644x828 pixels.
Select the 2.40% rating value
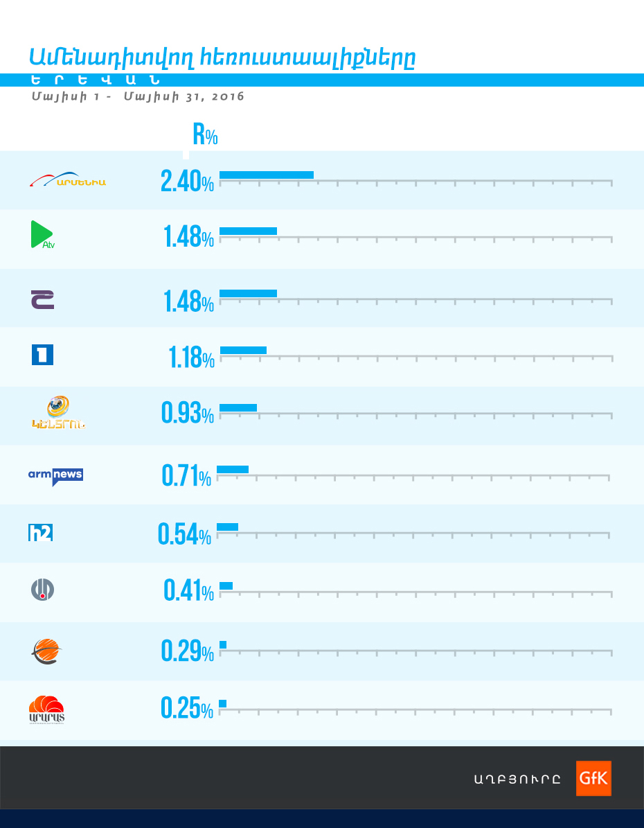(187, 182)
